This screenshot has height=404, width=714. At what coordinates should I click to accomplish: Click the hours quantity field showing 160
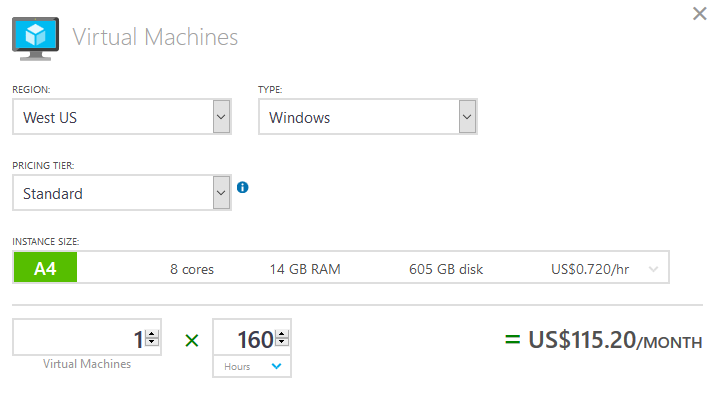pyautogui.click(x=244, y=339)
